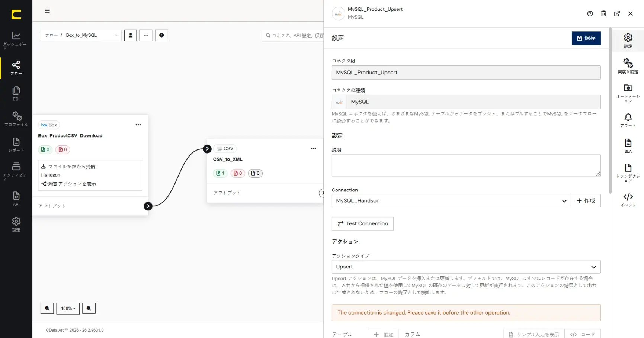Open the Connection dropdown MySQL_Handson

[451, 201]
